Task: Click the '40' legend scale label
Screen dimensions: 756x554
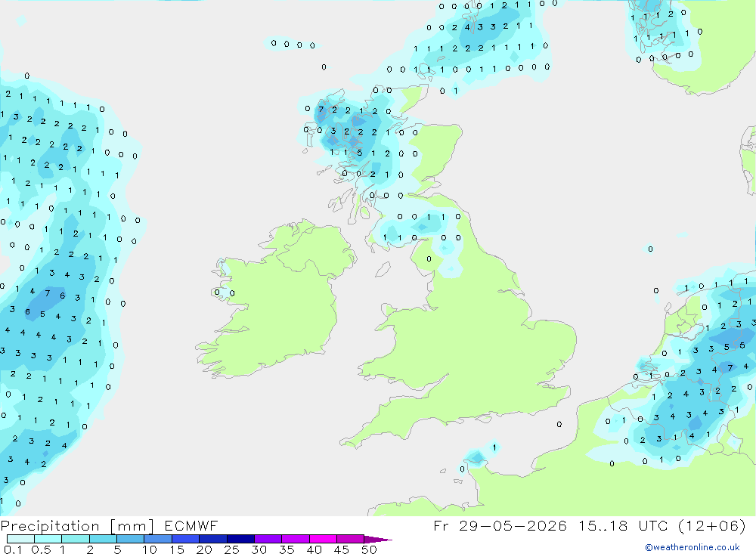Action: click(x=314, y=549)
